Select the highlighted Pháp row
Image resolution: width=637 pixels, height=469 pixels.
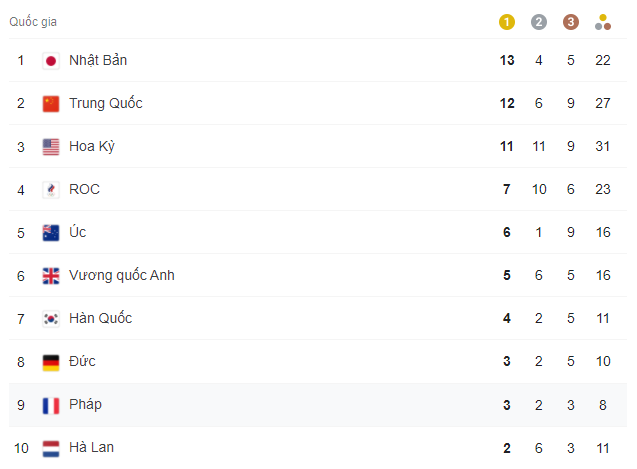tap(318, 405)
